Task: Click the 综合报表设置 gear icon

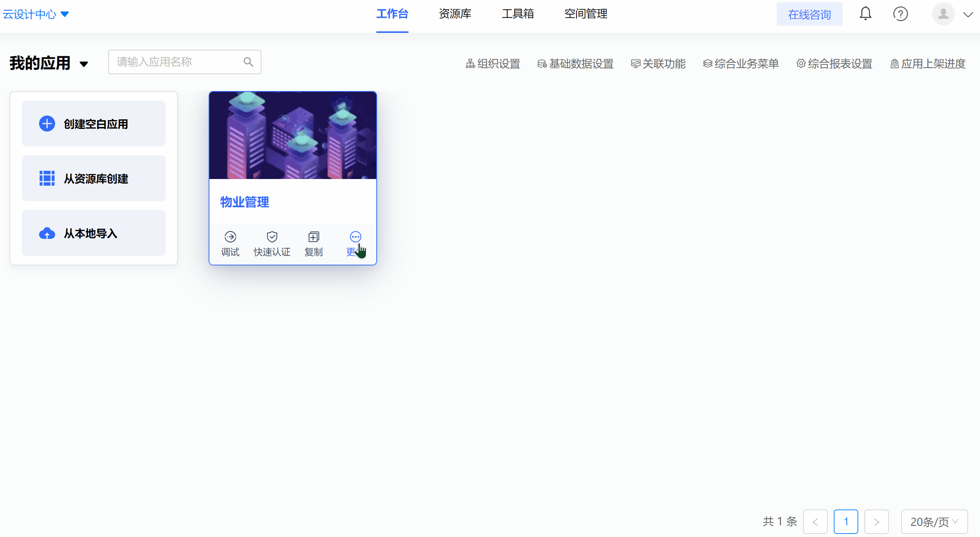Action: pyautogui.click(x=801, y=63)
